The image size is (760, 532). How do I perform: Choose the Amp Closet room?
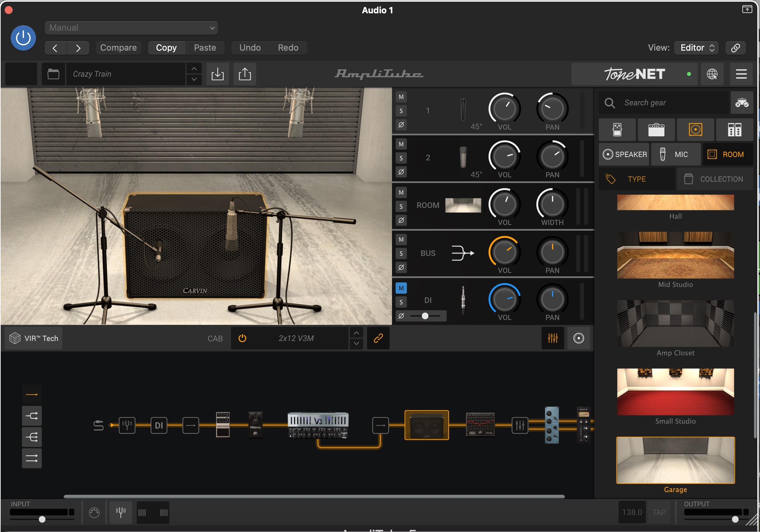coord(675,324)
